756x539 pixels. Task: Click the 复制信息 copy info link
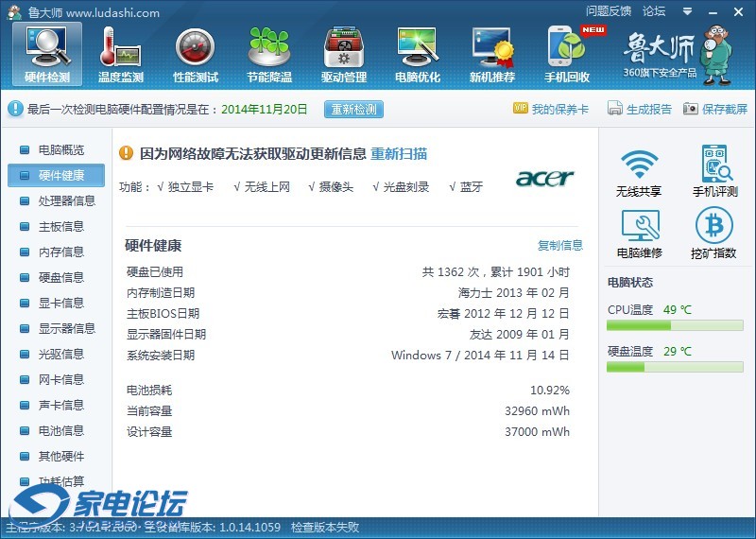point(560,245)
